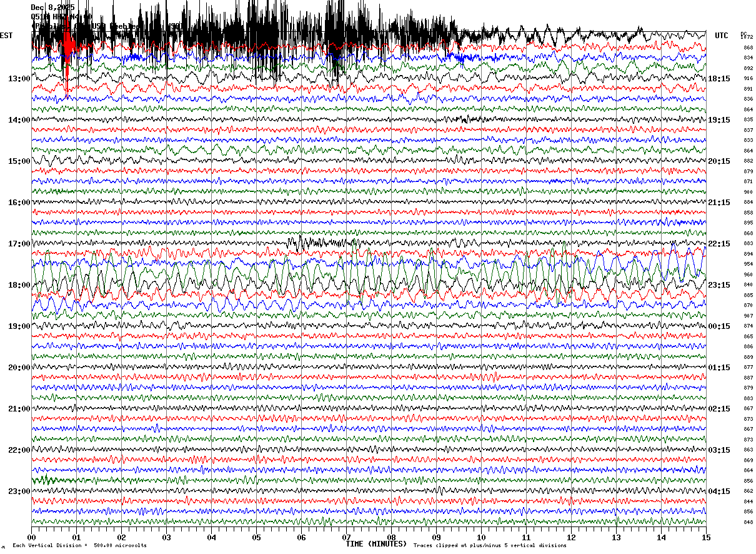Click the '02:15' UTC time label

[719, 409]
